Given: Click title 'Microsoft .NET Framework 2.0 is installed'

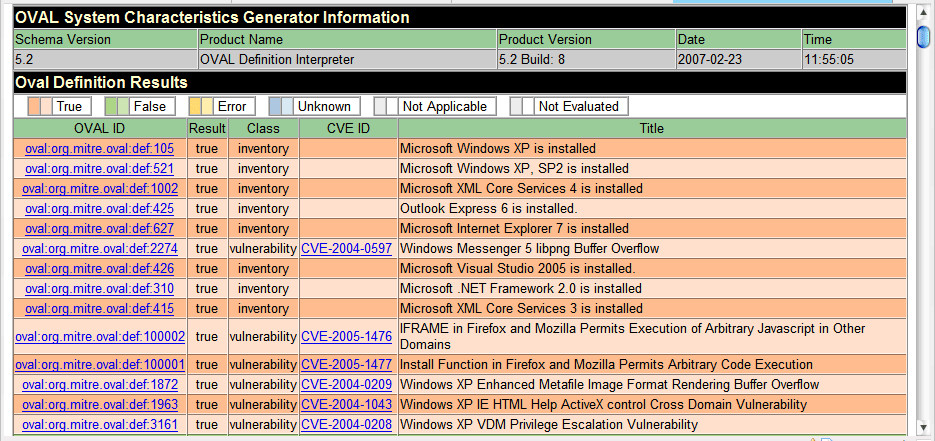Looking at the screenshot, I should coord(521,289).
